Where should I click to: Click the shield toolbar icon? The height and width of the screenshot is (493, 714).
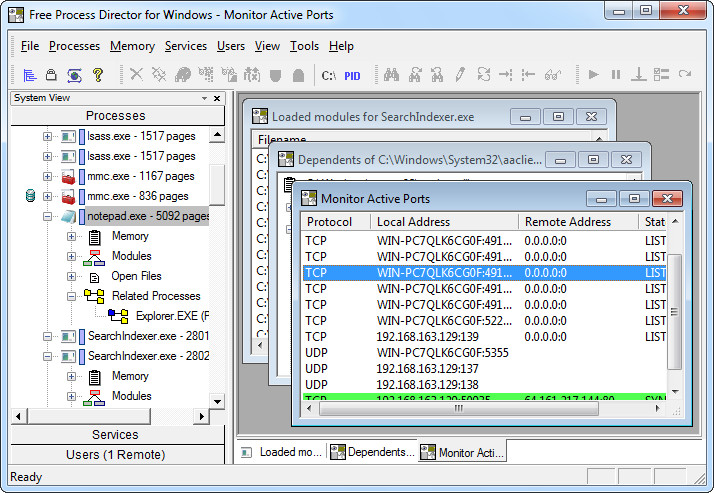tap(275, 75)
